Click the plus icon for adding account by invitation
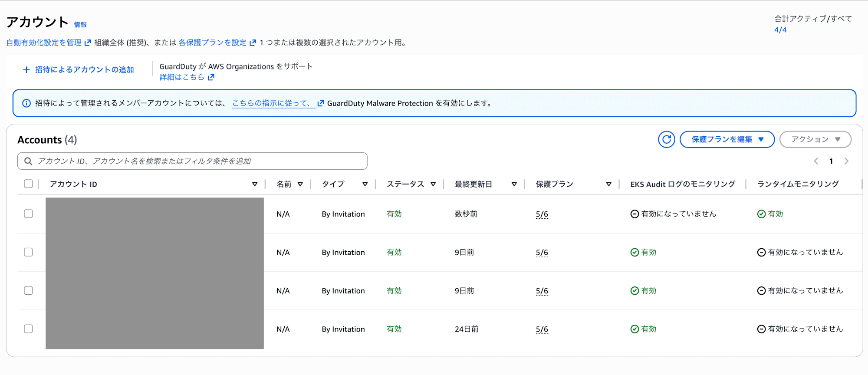868x375 pixels. [x=26, y=69]
